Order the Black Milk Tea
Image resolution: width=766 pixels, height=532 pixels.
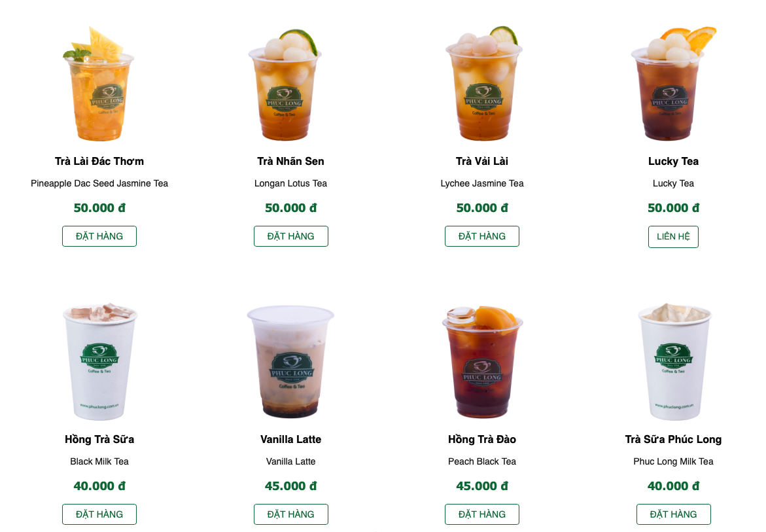[99, 514]
